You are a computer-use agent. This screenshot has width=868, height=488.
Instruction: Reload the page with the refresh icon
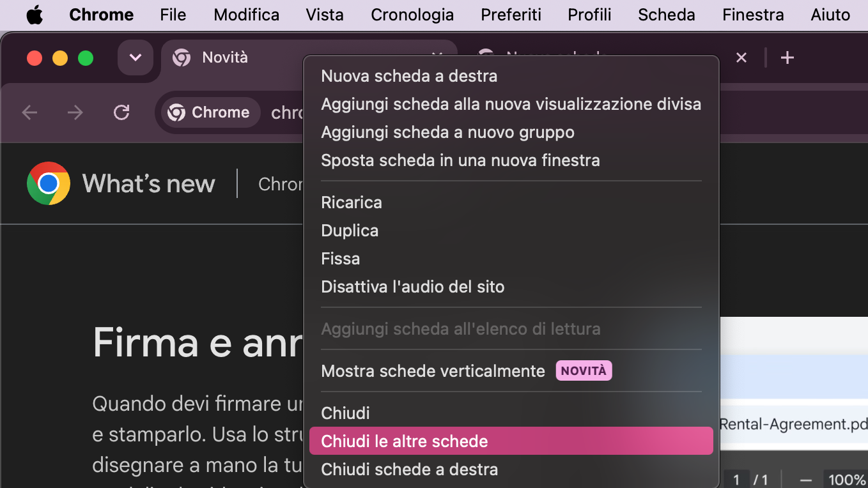(x=121, y=113)
